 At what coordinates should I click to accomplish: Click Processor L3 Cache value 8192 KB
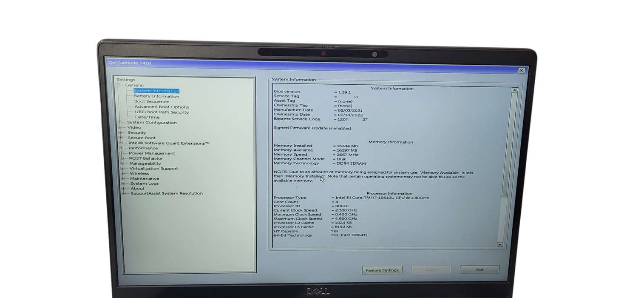point(343,227)
